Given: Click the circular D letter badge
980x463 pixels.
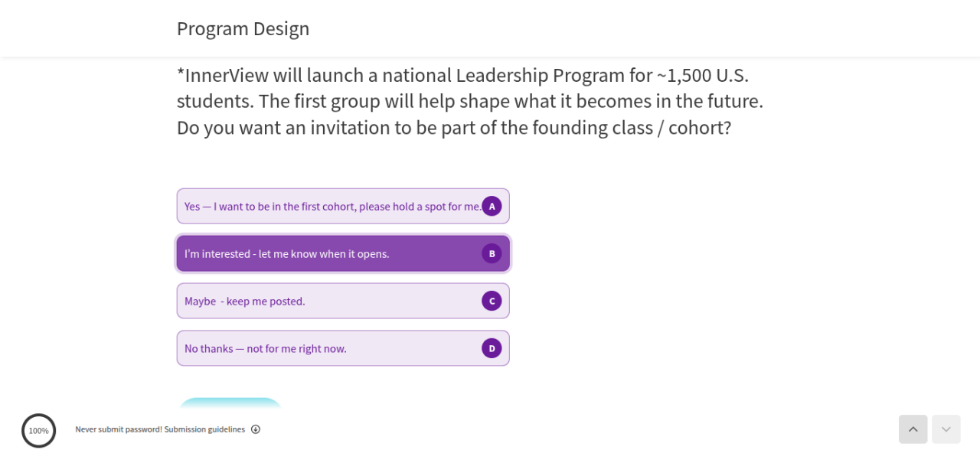Looking at the screenshot, I should tap(492, 348).
